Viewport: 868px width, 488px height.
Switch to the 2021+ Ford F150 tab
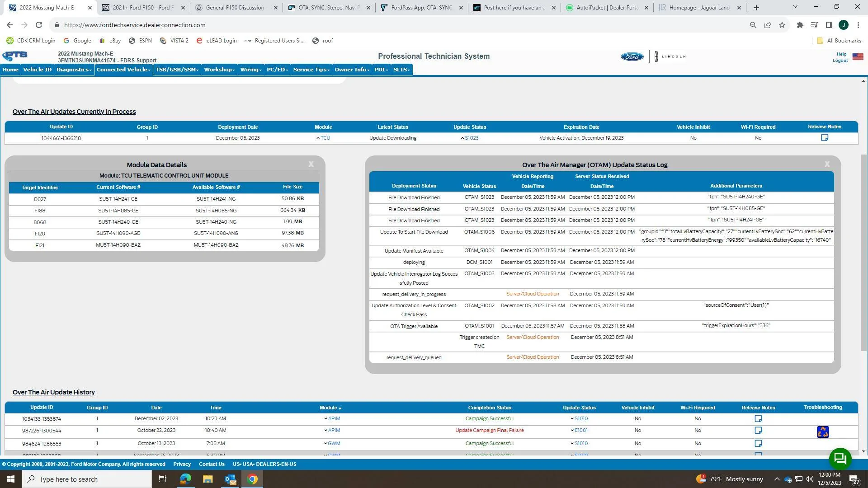click(x=143, y=8)
